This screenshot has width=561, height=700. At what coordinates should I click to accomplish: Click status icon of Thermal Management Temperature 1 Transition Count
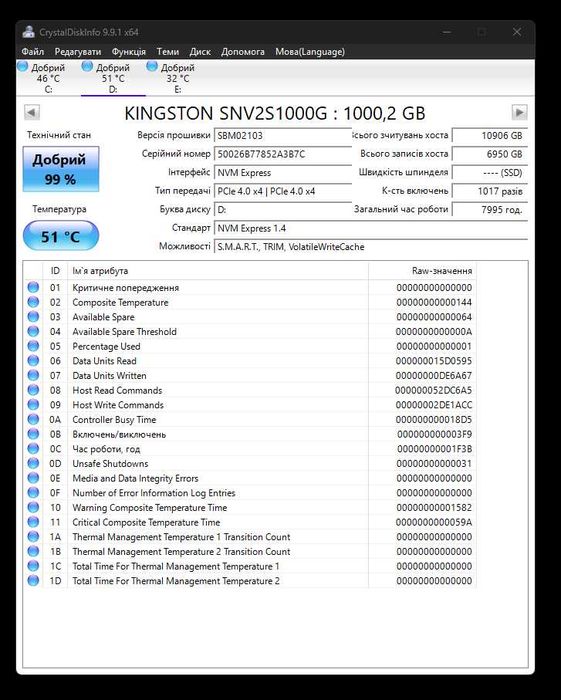pyautogui.click(x=33, y=536)
